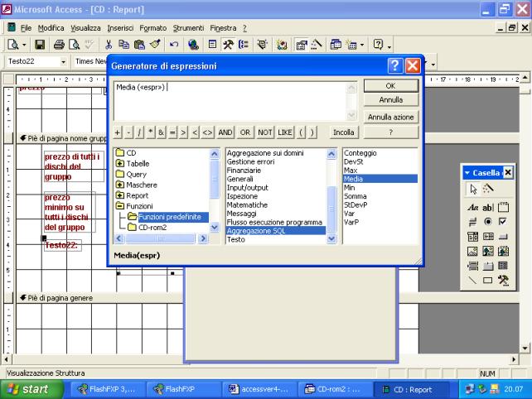The width and height of the screenshot is (532, 399).
Task: Insert the AND operator button
Action: point(225,132)
